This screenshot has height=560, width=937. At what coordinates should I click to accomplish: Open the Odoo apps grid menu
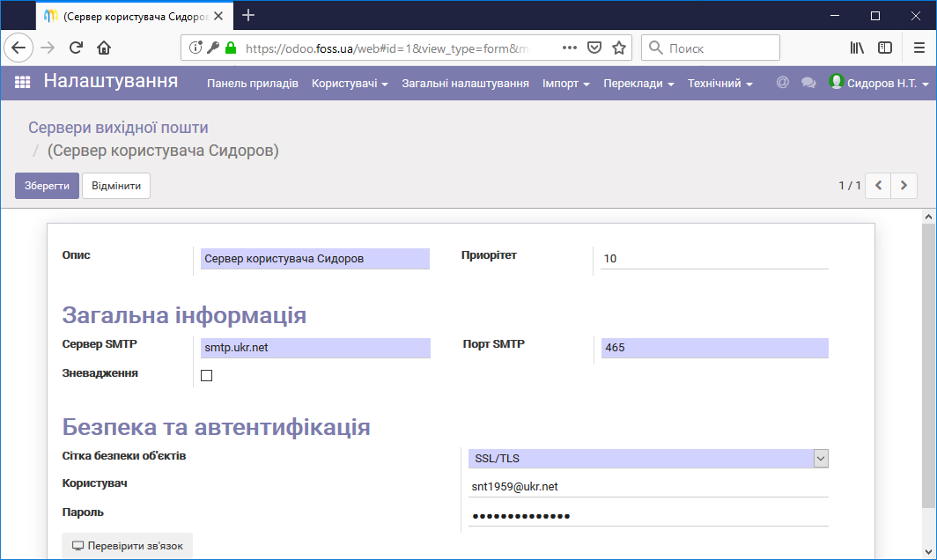tap(22, 83)
